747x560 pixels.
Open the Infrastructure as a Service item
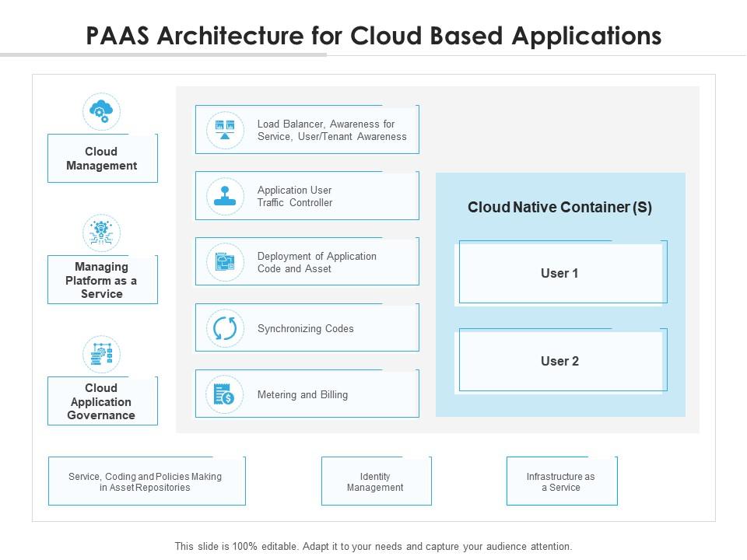tap(560, 481)
